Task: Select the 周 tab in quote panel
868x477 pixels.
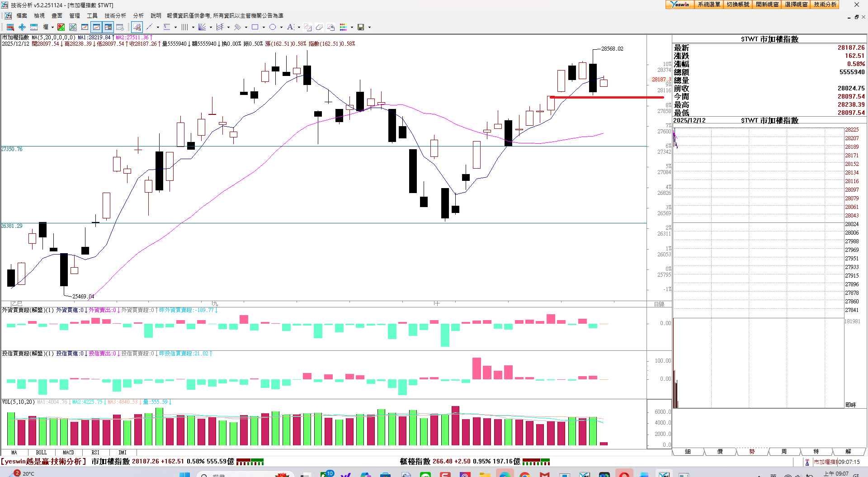Action: tap(784, 451)
